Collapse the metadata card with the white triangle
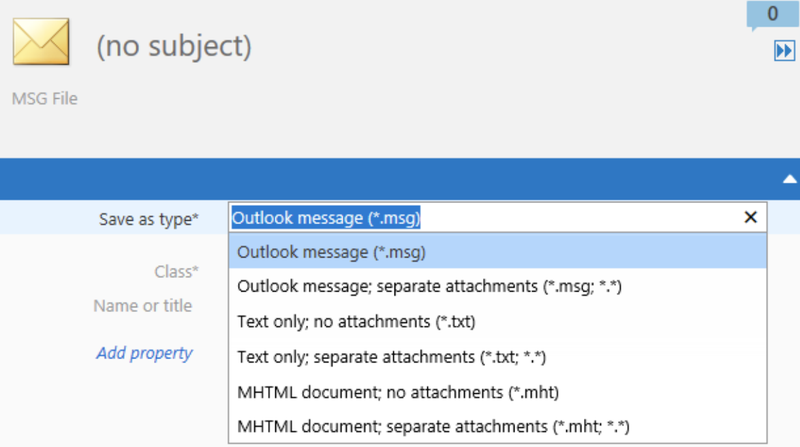The height and width of the screenshot is (447, 800). click(x=790, y=179)
